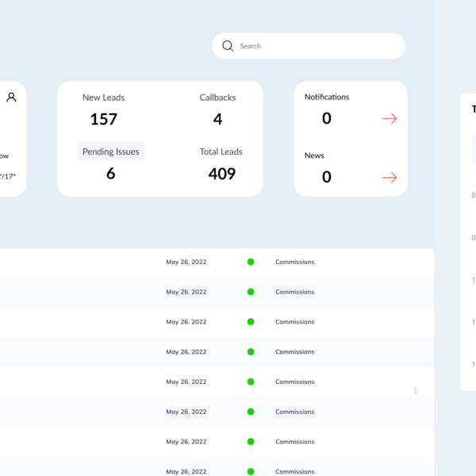Click the green status dot in third row
The image size is (476, 476).
coord(251,322)
